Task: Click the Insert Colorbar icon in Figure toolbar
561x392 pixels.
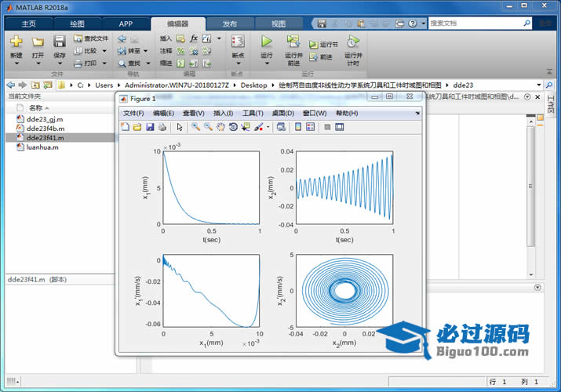Action: click(297, 126)
